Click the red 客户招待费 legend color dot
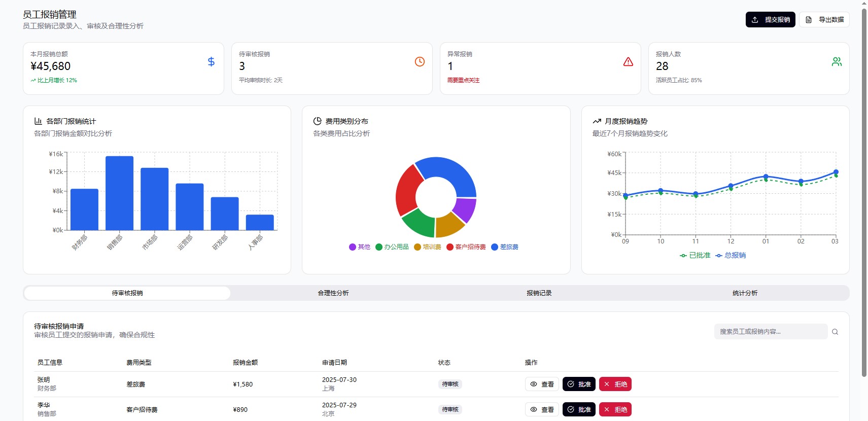The image size is (868, 421). tap(449, 247)
